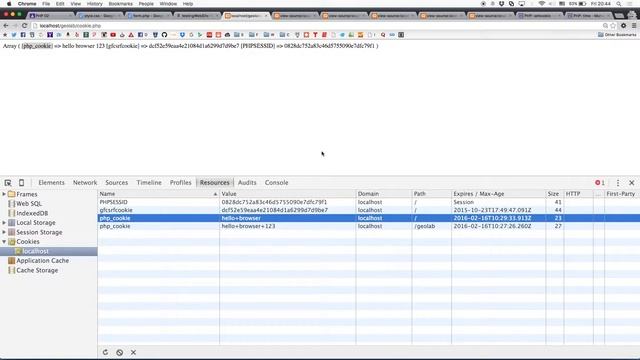Click the delete selected cookie X icon
Image resolution: width=640 pixels, height=360 pixels.
coord(133,352)
